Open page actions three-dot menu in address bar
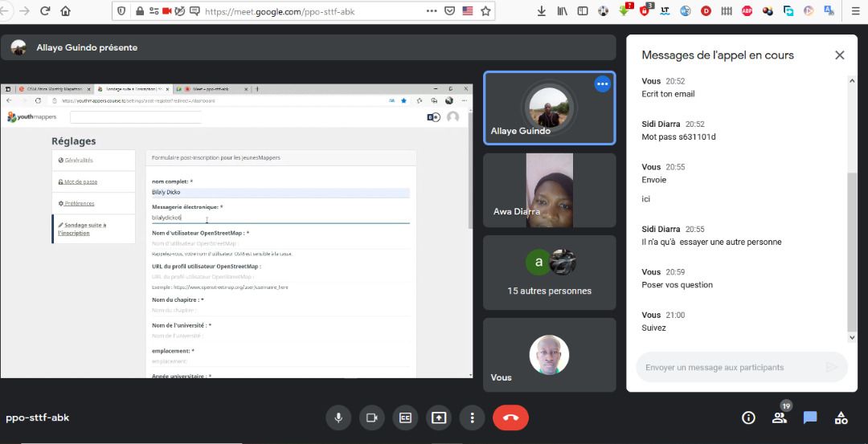 point(432,11)
